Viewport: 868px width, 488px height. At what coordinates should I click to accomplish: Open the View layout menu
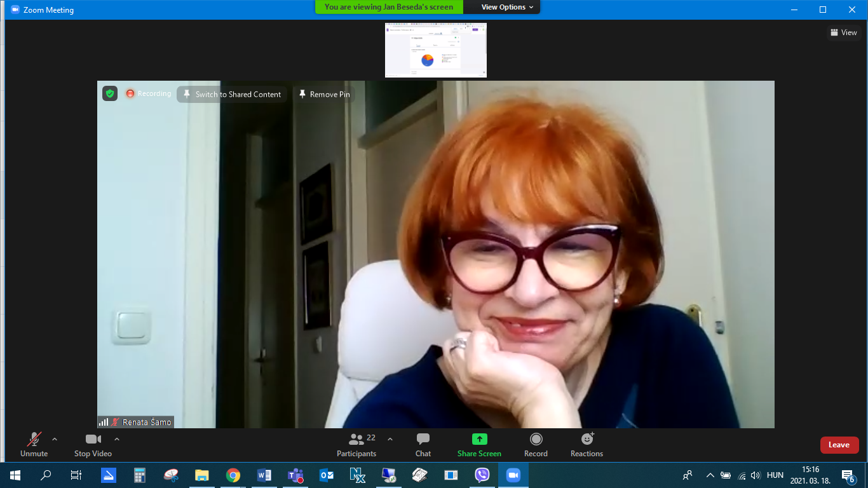[844, 32]
